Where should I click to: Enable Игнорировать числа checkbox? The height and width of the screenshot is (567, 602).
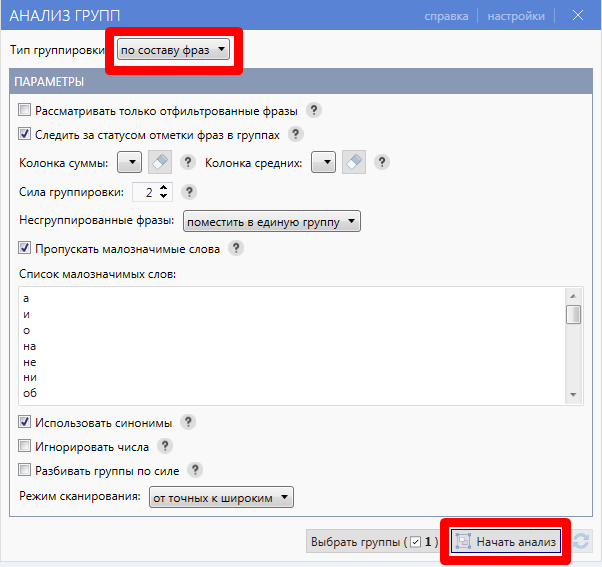coord(25,446)
